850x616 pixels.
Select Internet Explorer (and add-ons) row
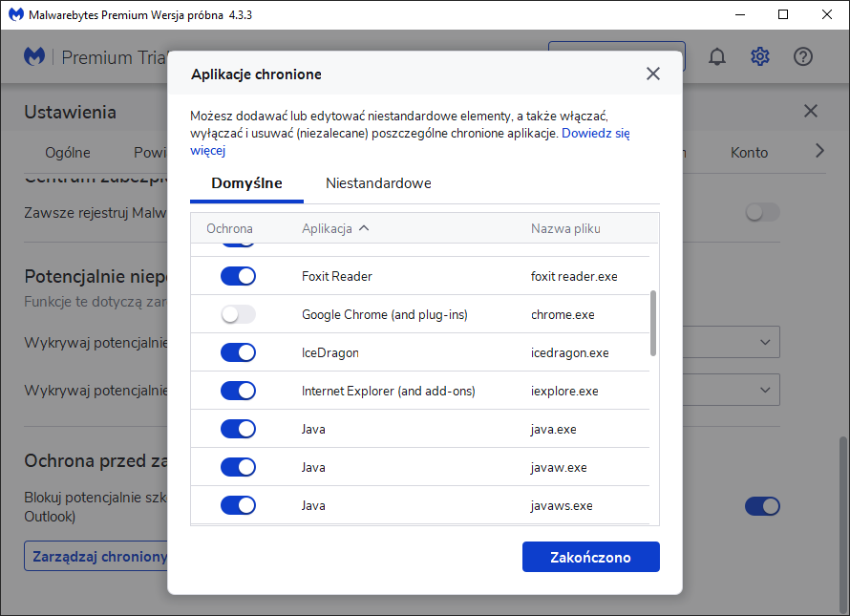pyautogui.click(x=420, y=391)
